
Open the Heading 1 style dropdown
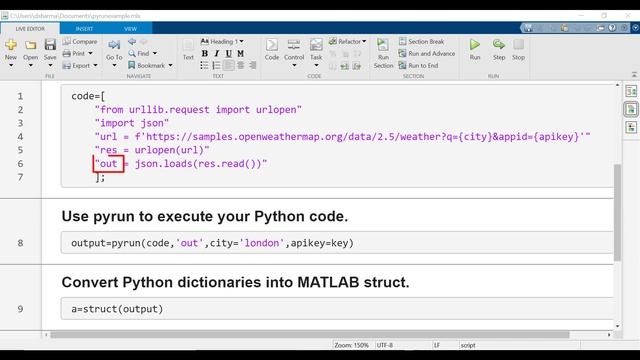coord(223,42)
